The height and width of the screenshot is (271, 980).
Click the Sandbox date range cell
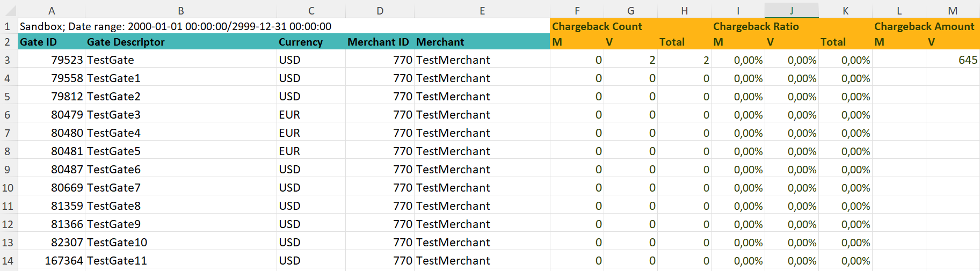(x=176, y=26)
